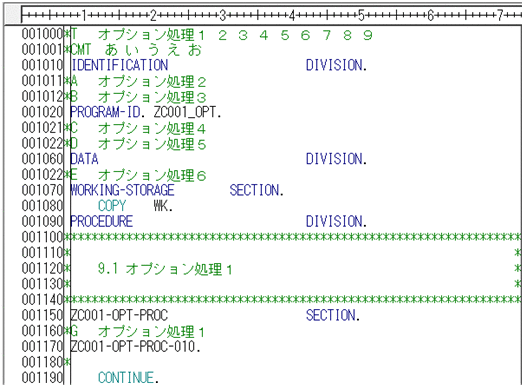Screen dimensions: 525x388
Task: Click the 9.1 オプション処理1 heading comment
Action: 165,268
